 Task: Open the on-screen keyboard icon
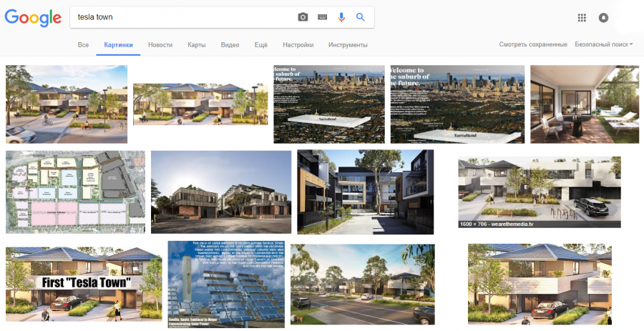point(323,17)
